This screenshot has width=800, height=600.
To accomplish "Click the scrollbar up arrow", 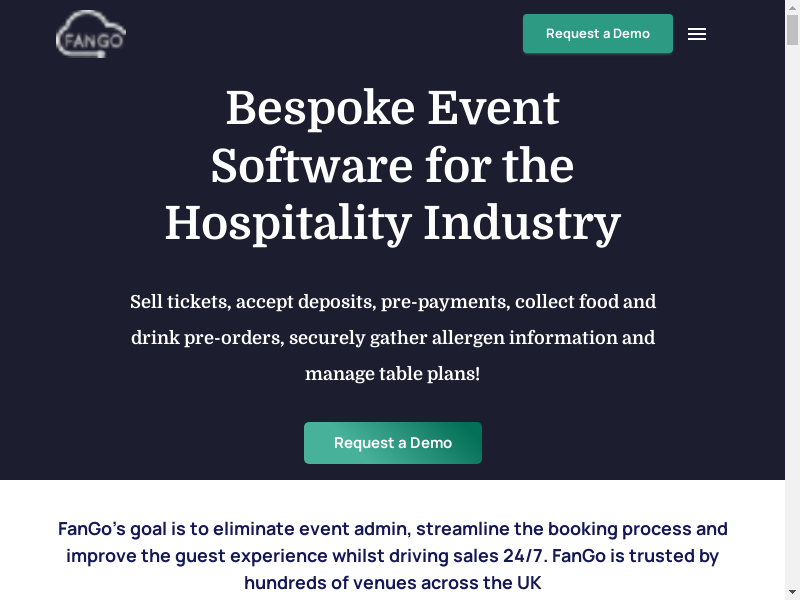I will pos(792,7).
